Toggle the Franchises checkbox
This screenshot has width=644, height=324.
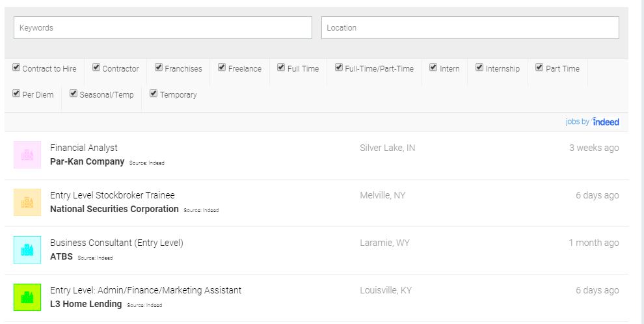click(x=159, y=68)
